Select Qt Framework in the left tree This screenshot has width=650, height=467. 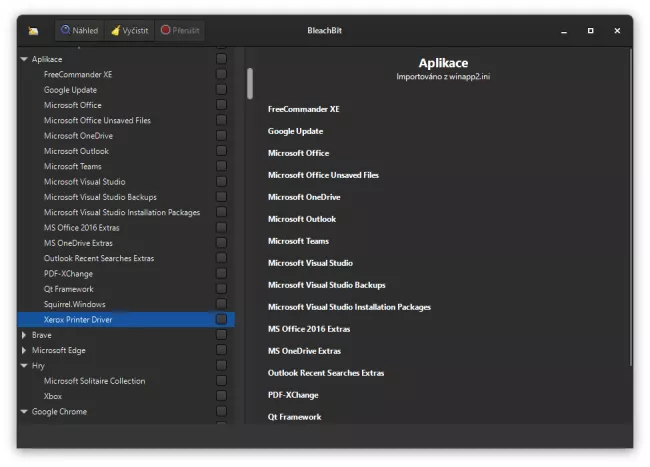68,289
